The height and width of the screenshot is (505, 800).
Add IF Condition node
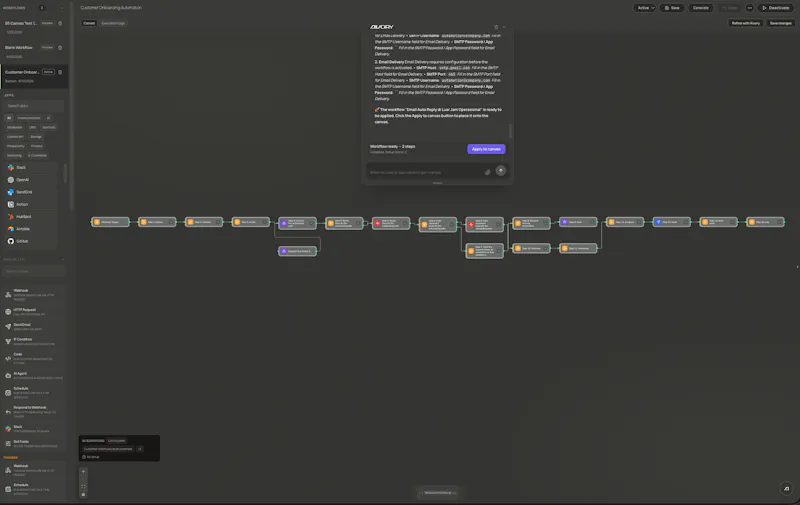34,341
